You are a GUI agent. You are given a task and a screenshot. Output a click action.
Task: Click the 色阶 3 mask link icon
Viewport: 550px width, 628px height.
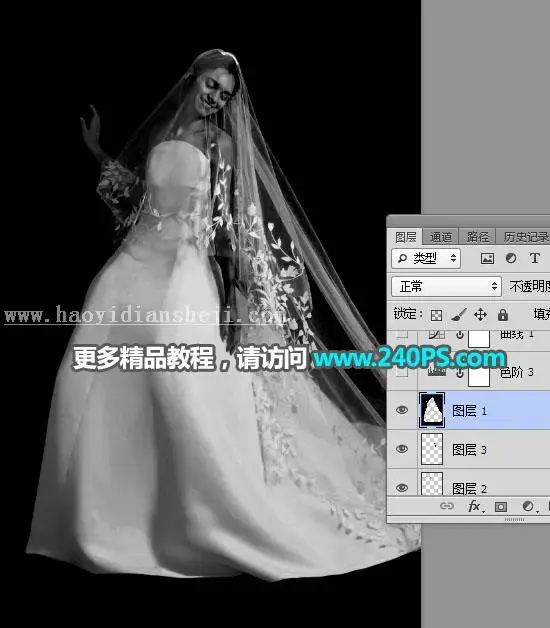(x=460, y=372)
